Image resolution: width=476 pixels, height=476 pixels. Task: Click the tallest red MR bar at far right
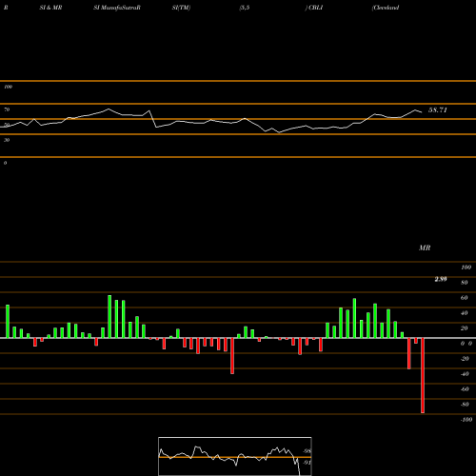click(x=423, y=375)
